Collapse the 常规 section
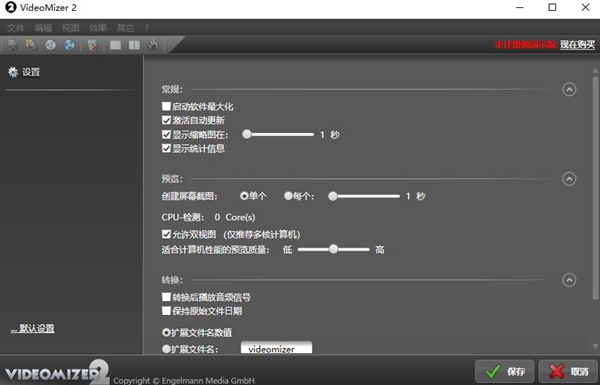 point(569,89)
